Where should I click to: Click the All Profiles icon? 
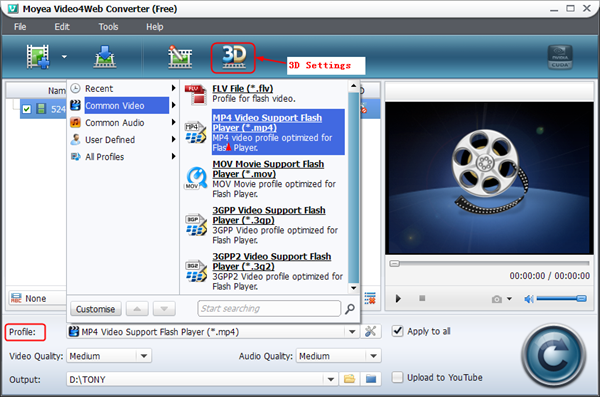(75, 157)
